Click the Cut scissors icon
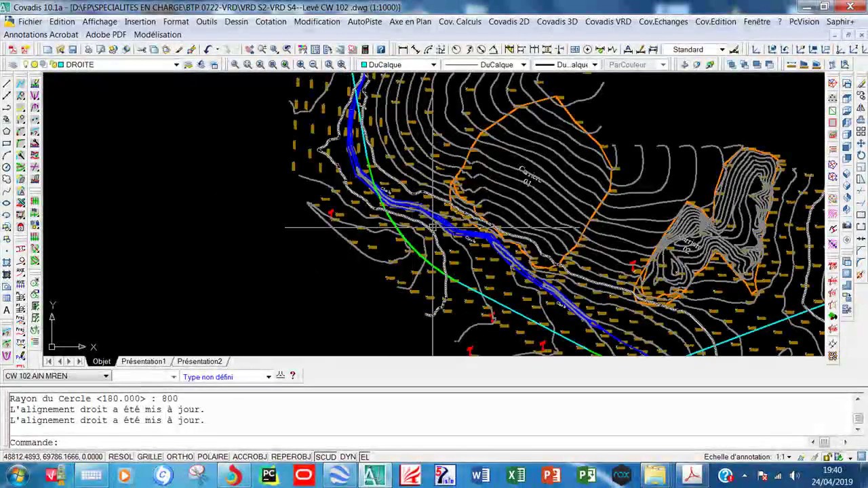Screen dimensions: 868x488 pyautogui.click(x=141, y=49)
